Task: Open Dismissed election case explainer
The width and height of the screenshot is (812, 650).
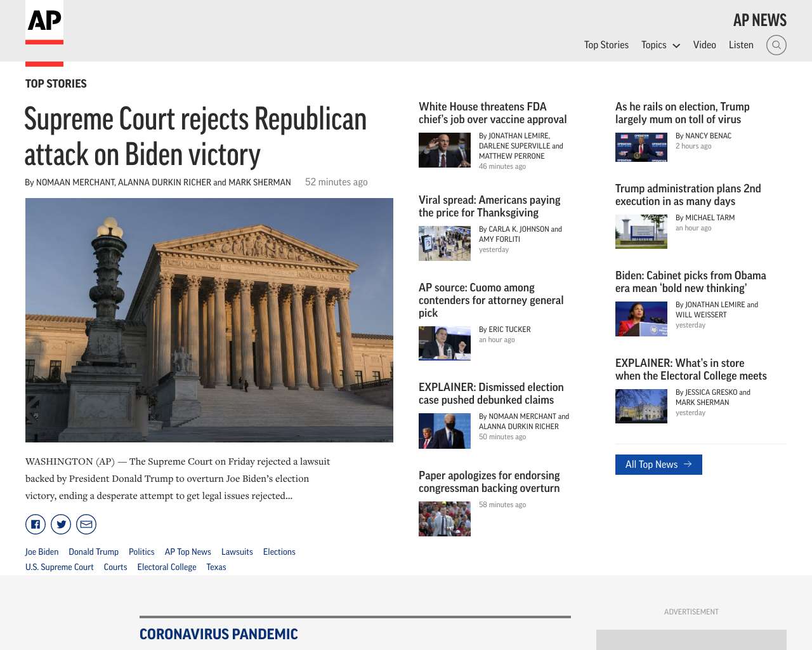Action: click(x=491, y=394)
